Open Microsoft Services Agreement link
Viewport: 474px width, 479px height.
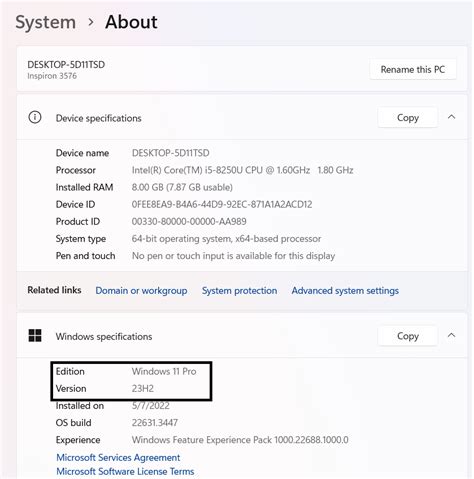118,457
